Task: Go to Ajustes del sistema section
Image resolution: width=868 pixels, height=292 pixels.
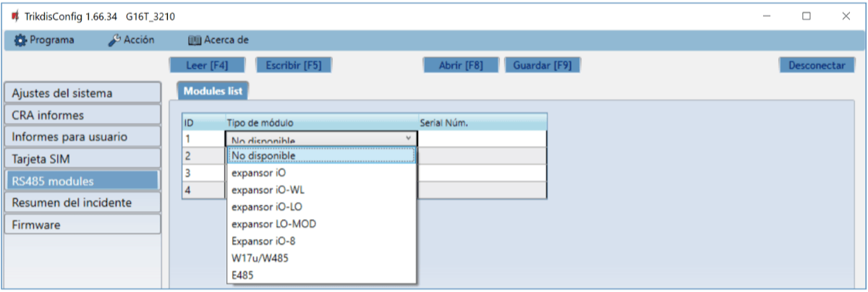Action: click(81, 93)
